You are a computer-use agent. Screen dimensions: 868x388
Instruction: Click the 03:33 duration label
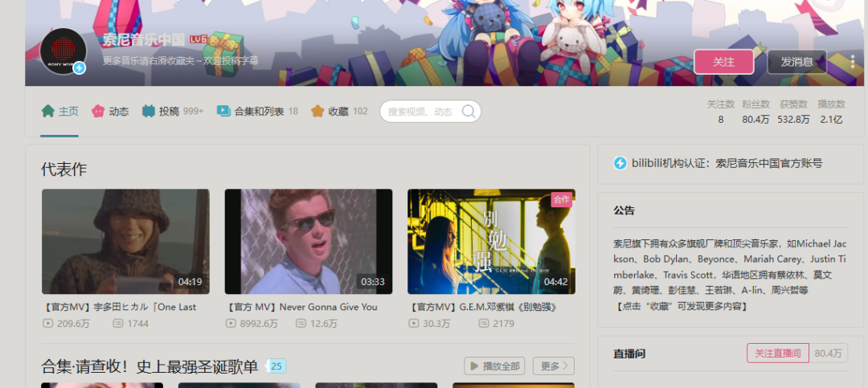[373, 282]
